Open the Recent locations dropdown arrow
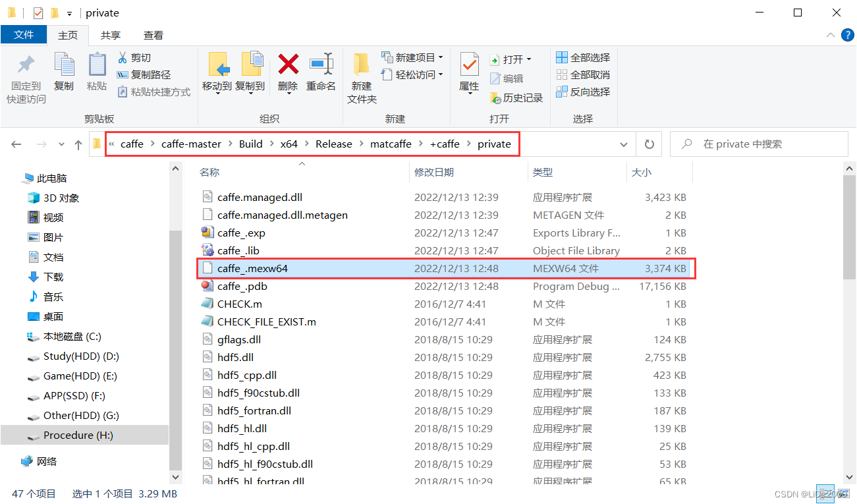Image resolution: width=857 pixels, height=504 pixels. pyautogui.click(x=61, y=144)
